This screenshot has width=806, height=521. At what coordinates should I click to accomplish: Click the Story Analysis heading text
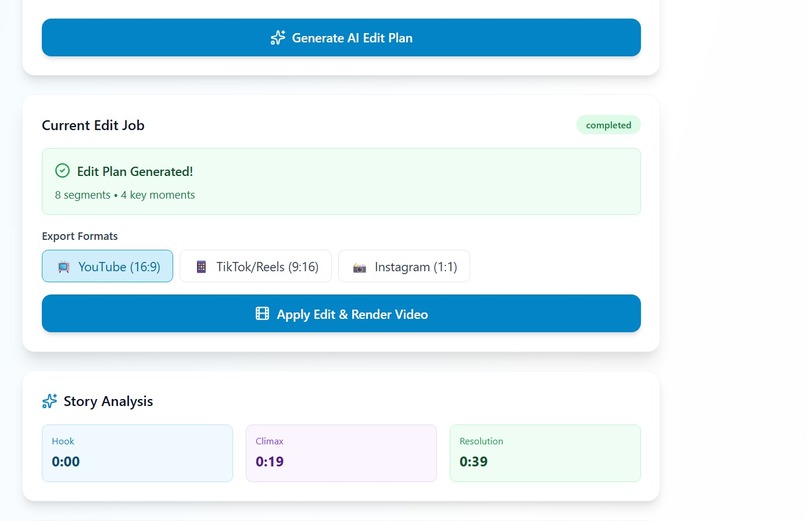(x=108, y=401)
